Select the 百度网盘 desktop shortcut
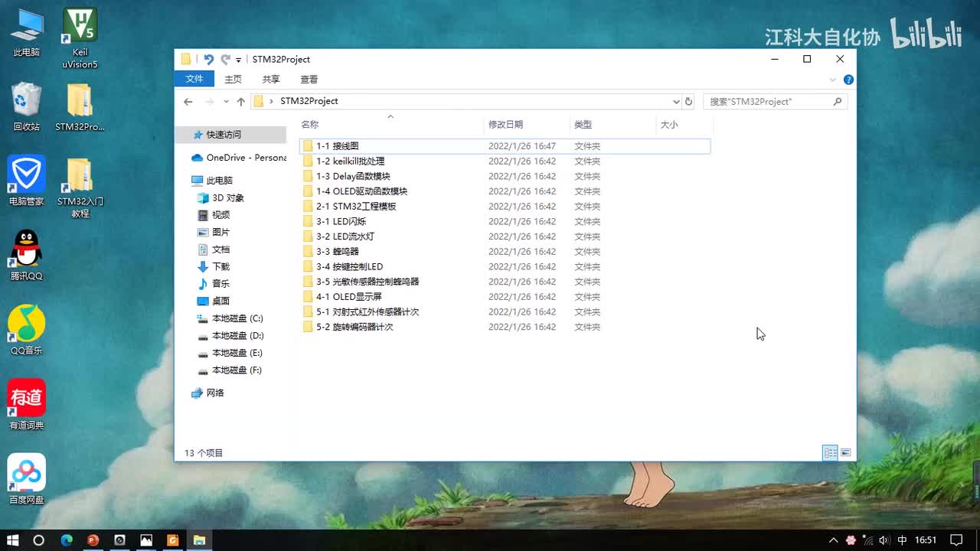 pyautogui.click(x=27, y=479)
